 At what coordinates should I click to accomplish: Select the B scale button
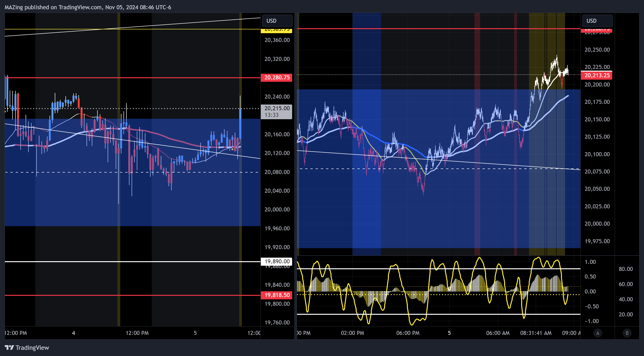[627, 333]
